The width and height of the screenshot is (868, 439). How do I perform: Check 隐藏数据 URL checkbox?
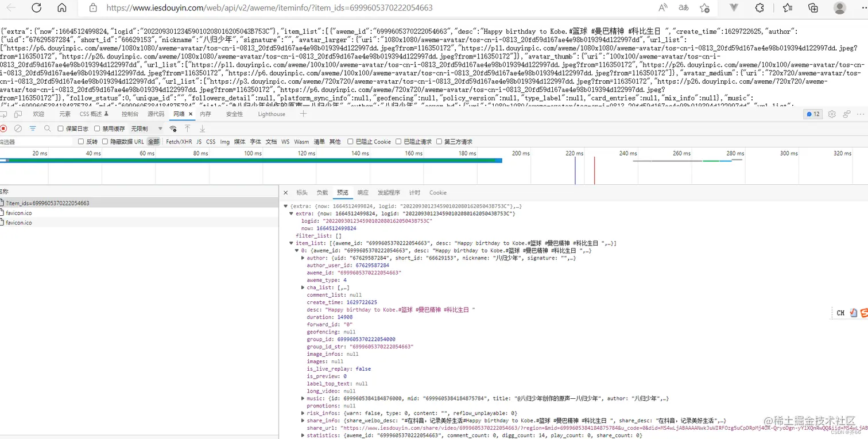click(x=105, y=141)
